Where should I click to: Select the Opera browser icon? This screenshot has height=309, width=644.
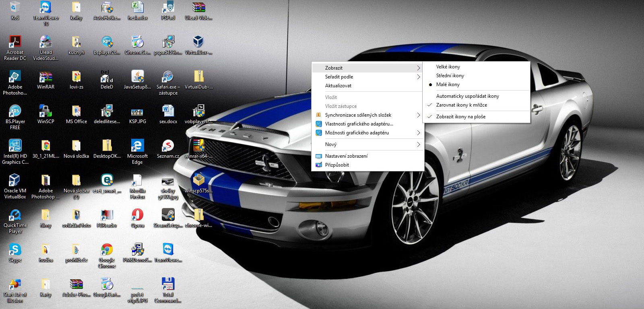pyautogui.click(x=137, y=215)
